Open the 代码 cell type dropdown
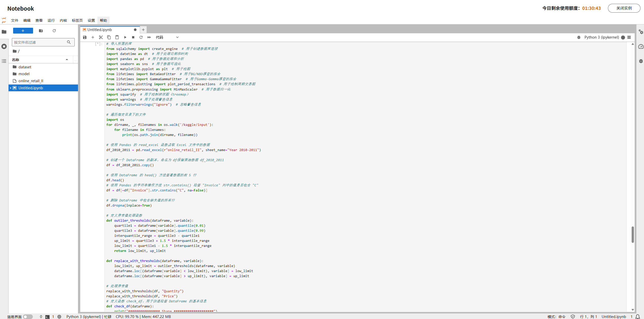This screenshot has height=319, width=644. (167, 37)
